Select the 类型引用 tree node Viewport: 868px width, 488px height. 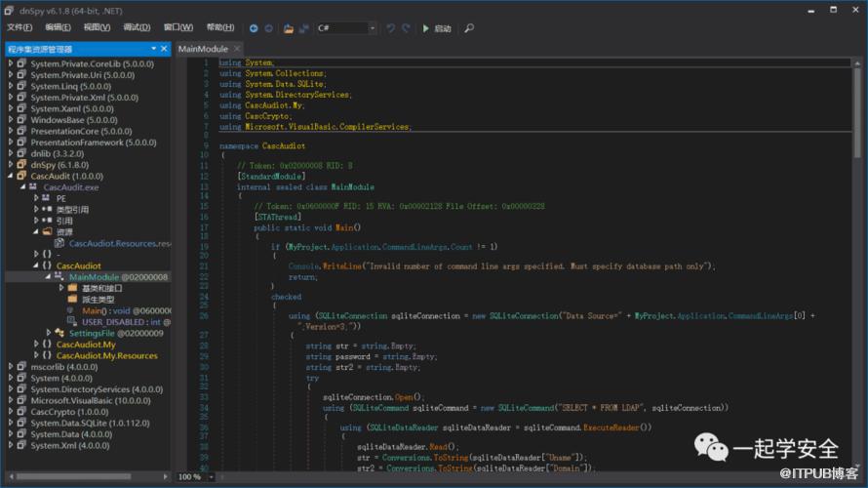pos(72,210)
